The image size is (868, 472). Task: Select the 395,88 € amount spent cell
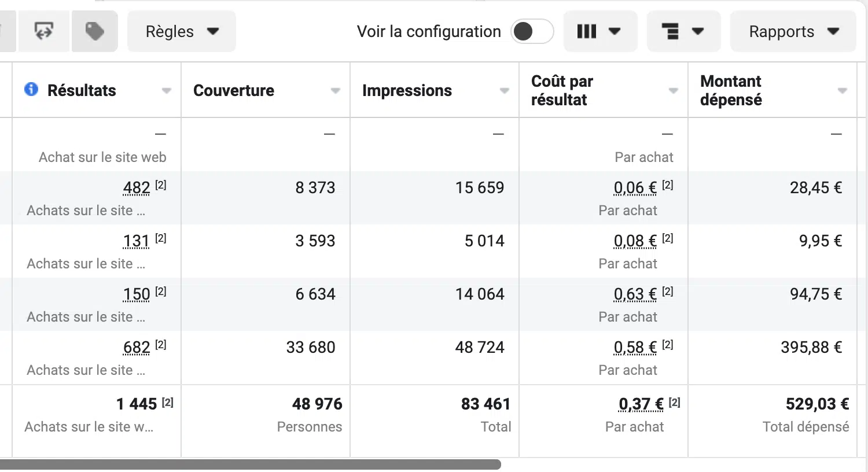coord(811,348)
